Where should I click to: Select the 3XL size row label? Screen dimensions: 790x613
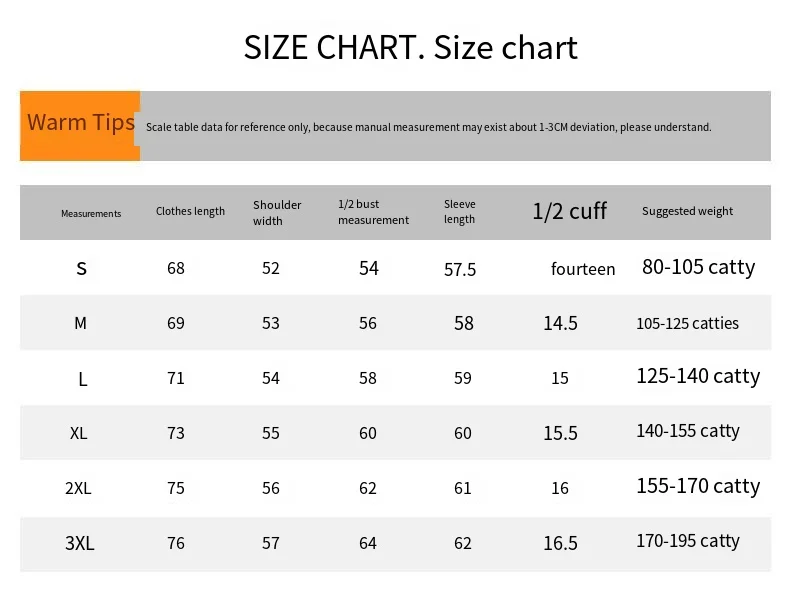coord(79,543)
